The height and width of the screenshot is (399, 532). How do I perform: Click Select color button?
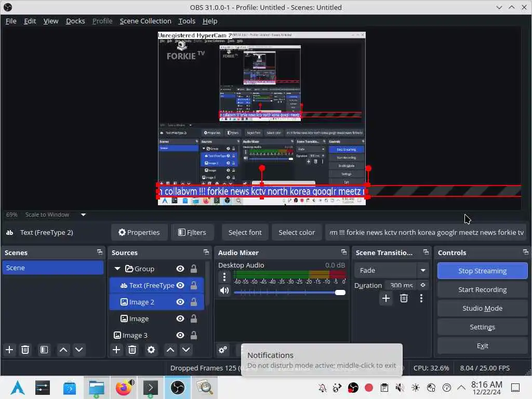click(297, 232)
